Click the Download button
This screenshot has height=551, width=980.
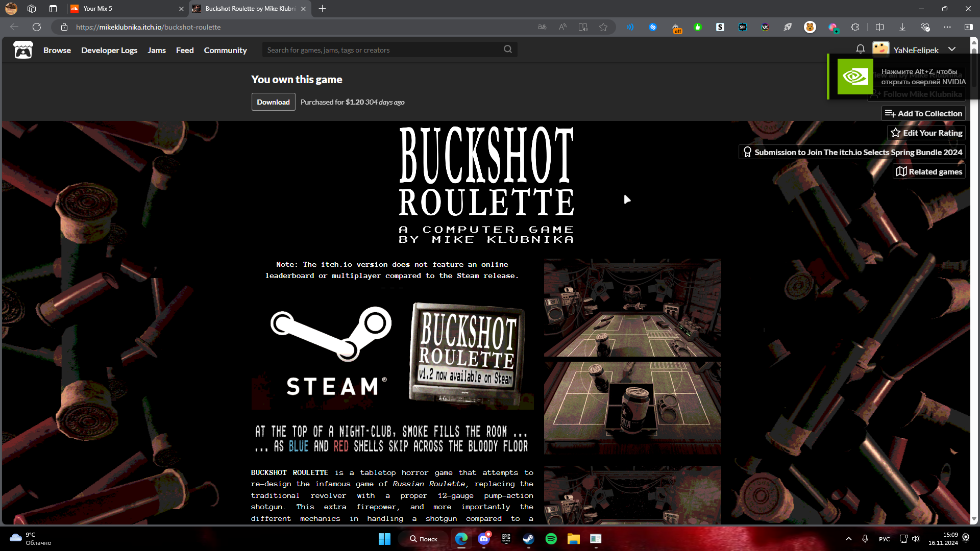[x=273, y=102]
